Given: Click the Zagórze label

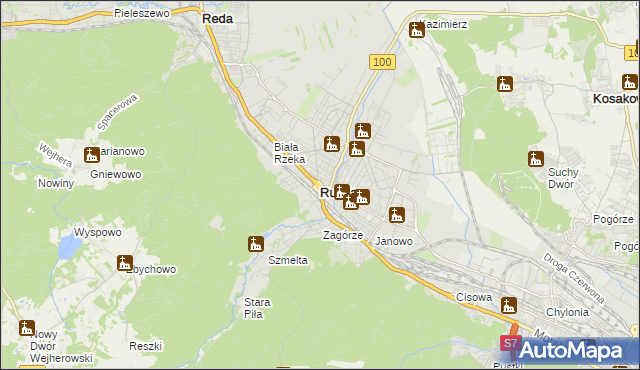Looking at the screenshot, I should 343,235.
